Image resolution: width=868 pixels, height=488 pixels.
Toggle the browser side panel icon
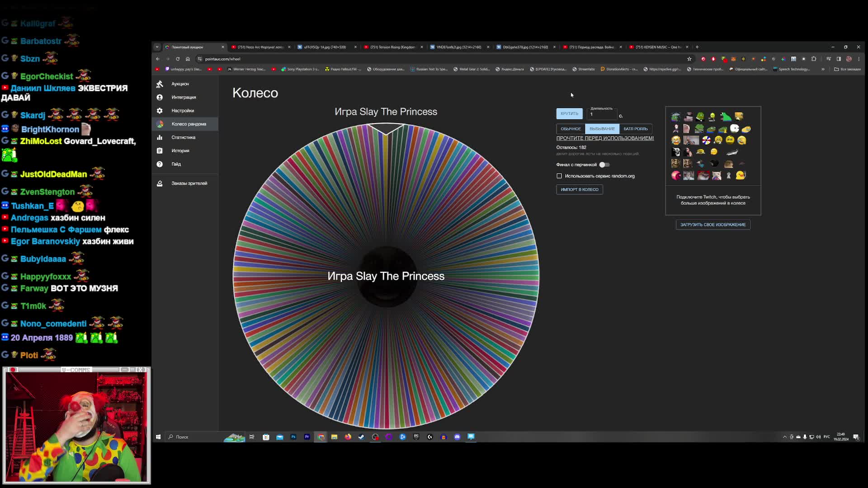point(839,59)
